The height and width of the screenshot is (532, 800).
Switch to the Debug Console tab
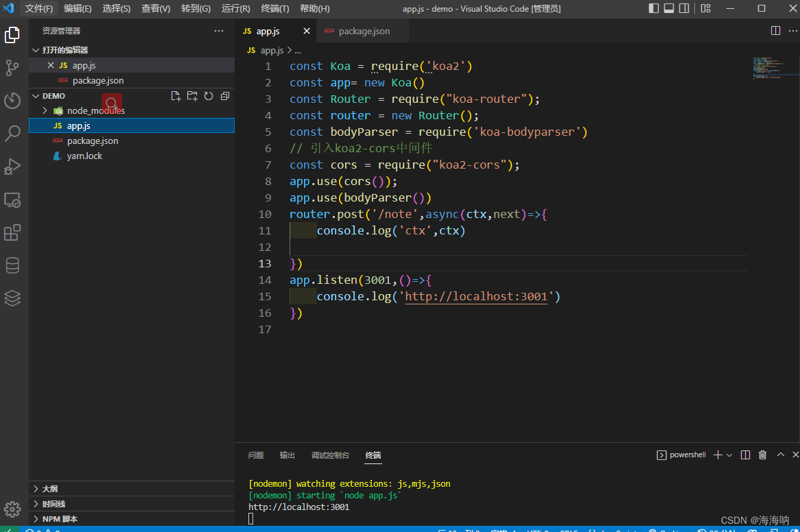[330, 455]
